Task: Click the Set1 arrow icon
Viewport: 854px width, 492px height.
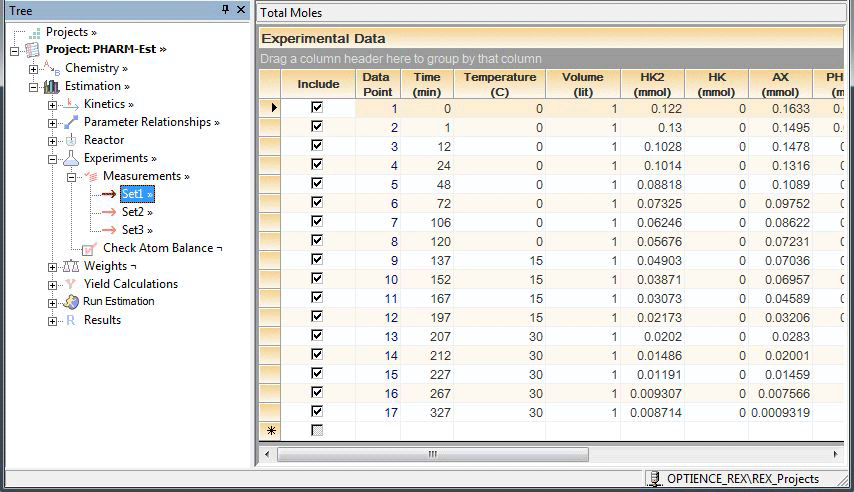Action: coord(109,194)
